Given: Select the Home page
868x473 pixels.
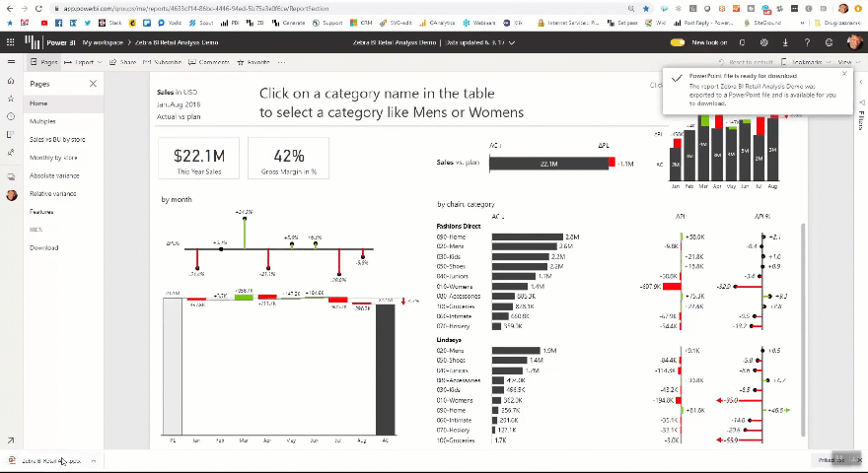Looking at the screenshot, I should [63, 103].
